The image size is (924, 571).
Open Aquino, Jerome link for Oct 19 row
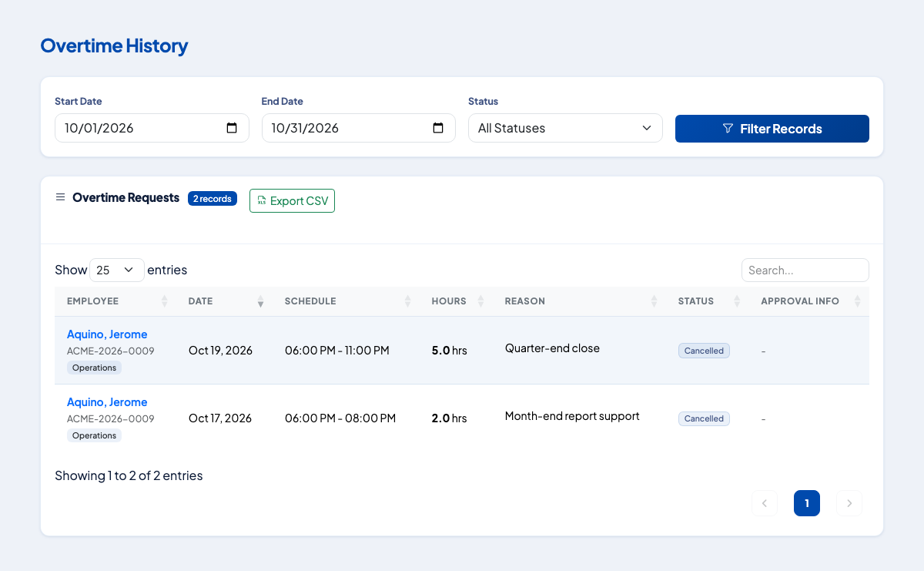click(107, 334)
